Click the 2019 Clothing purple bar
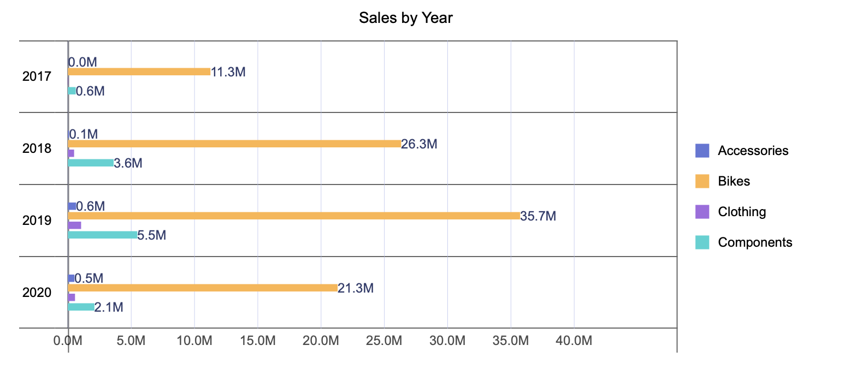The width and height of the screenshot is (868, 369). pos(75,225)
